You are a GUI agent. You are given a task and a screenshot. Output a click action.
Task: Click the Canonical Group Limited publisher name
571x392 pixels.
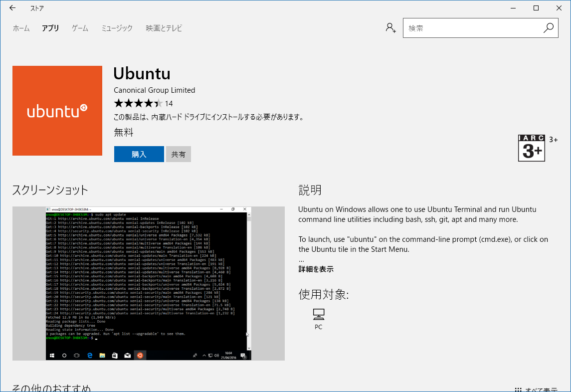(x=155, y=90)
